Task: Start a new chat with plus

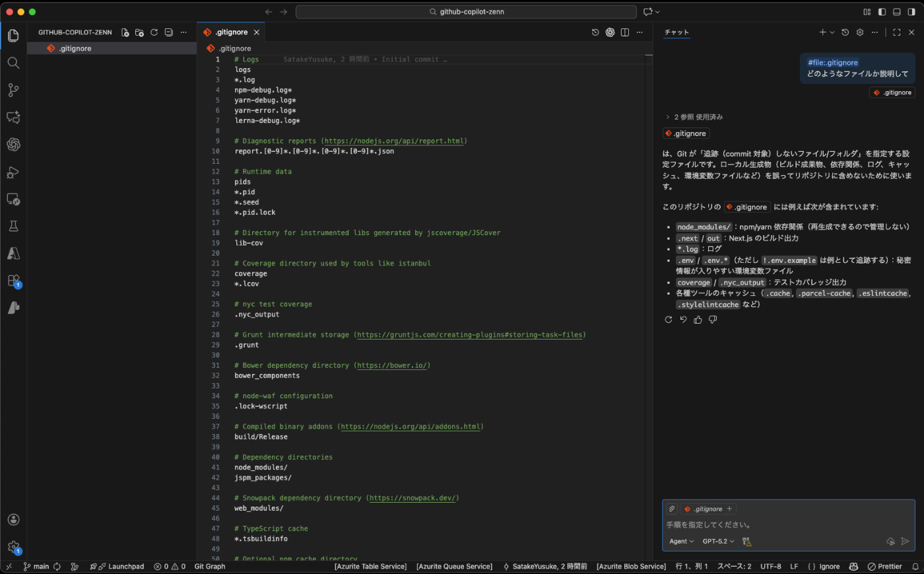Action: coord(822,32)
